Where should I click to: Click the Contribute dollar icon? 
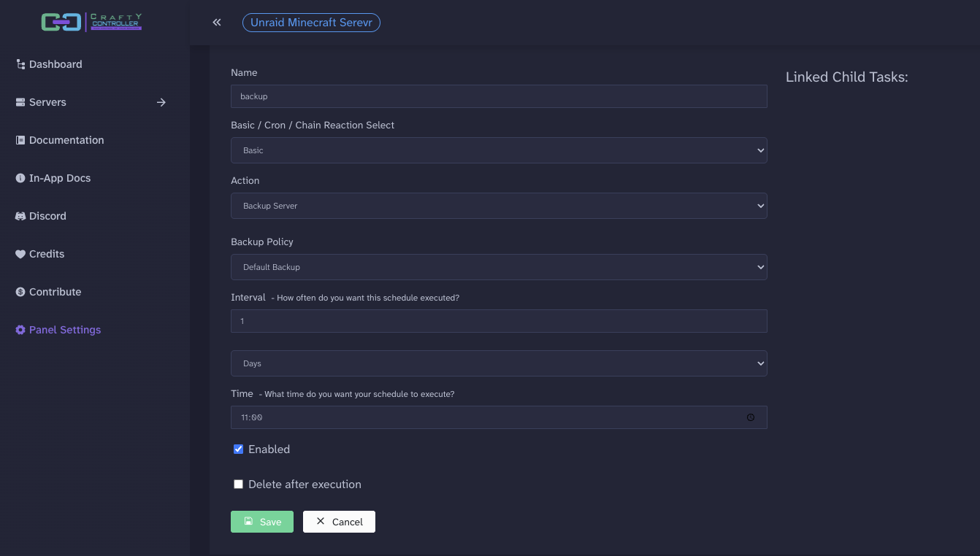point(20,292)
